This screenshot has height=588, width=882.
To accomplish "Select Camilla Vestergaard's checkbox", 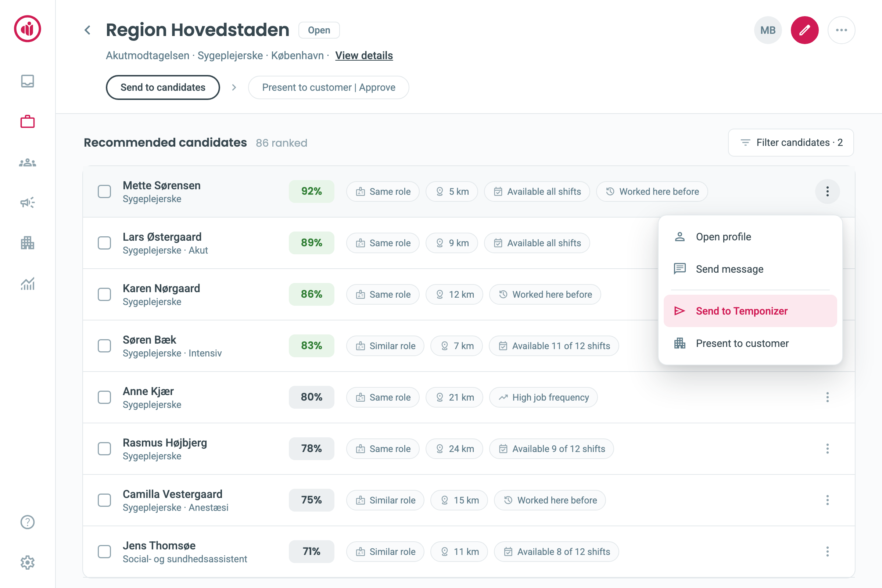I will pyautogui.click(x=104, y=500).
